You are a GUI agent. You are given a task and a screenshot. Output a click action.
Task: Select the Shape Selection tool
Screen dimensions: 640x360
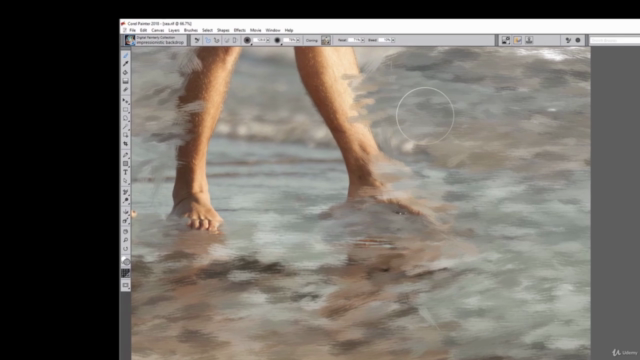(x=125, y=180)
